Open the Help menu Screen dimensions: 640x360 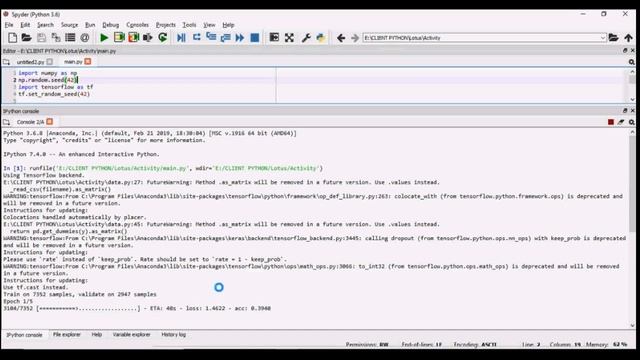click(228, 25)
